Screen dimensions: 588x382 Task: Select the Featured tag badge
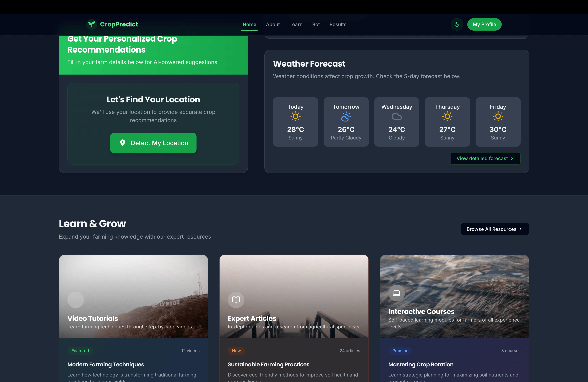(x=80, y=351)
